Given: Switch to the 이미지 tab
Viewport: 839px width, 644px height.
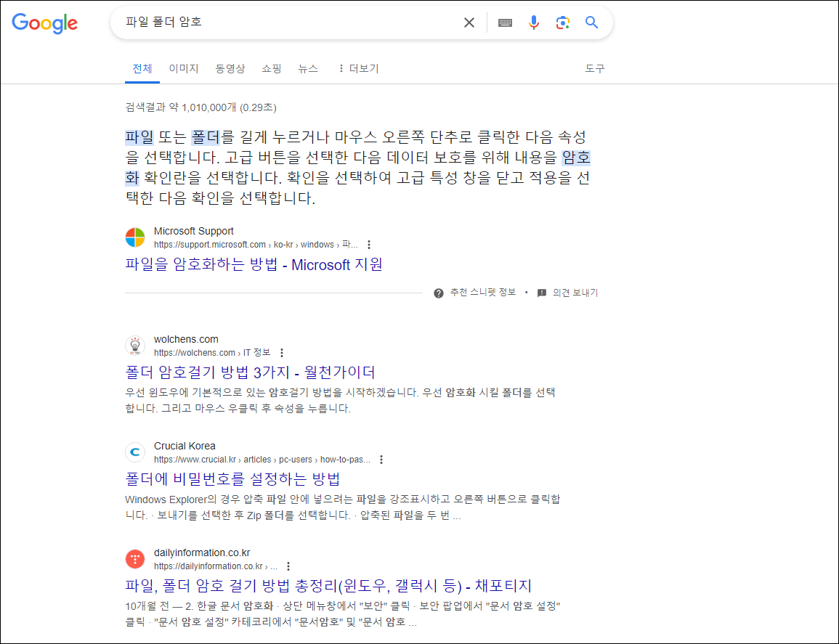Looking at the screenshot, I should [x=184, y=68].
